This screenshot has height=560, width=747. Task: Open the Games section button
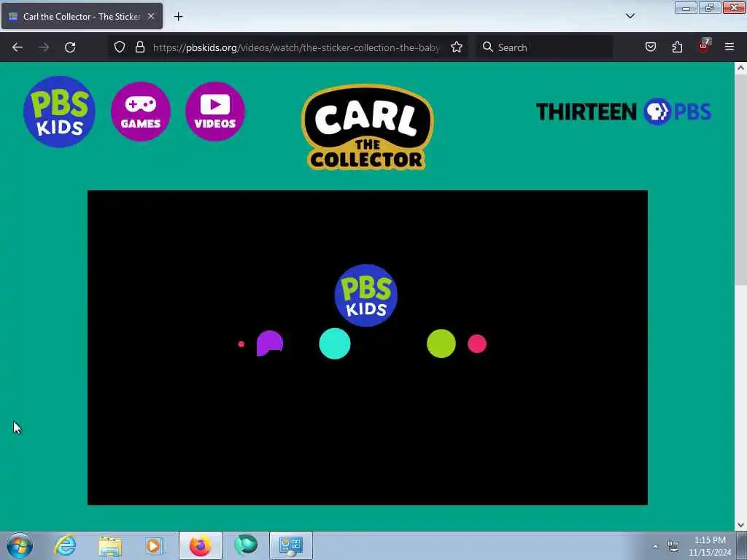[x=141, y=112]
